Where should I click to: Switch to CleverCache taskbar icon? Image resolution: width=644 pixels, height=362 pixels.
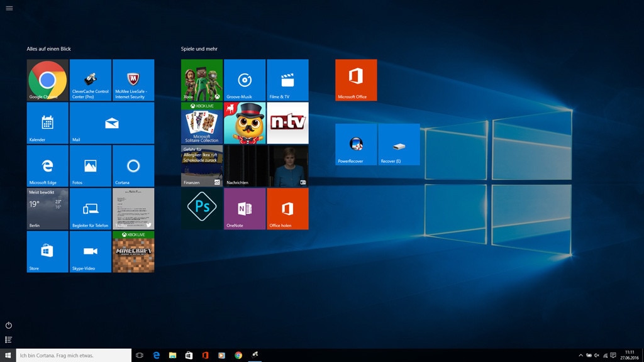pyautogui.click(x=255, y=354)
